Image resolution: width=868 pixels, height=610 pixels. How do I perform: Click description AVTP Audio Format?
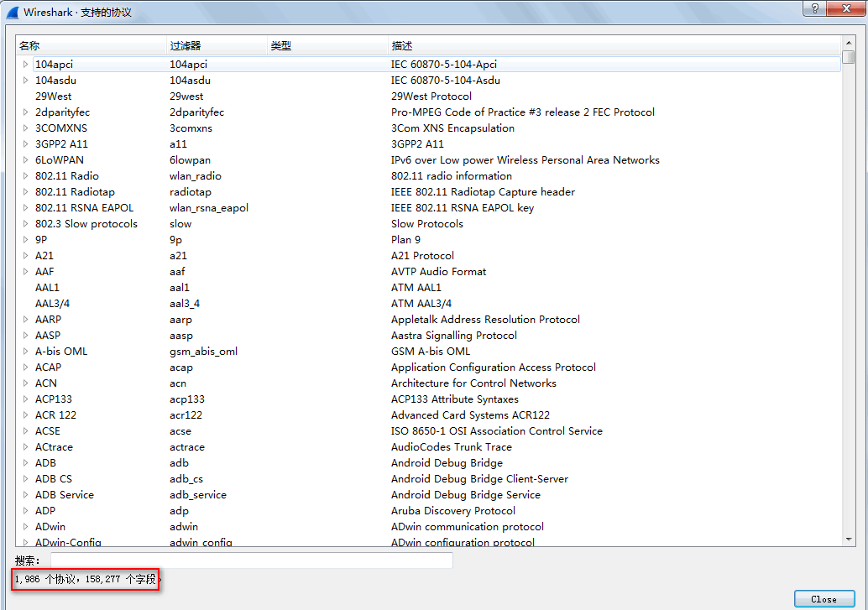[438, 272]
